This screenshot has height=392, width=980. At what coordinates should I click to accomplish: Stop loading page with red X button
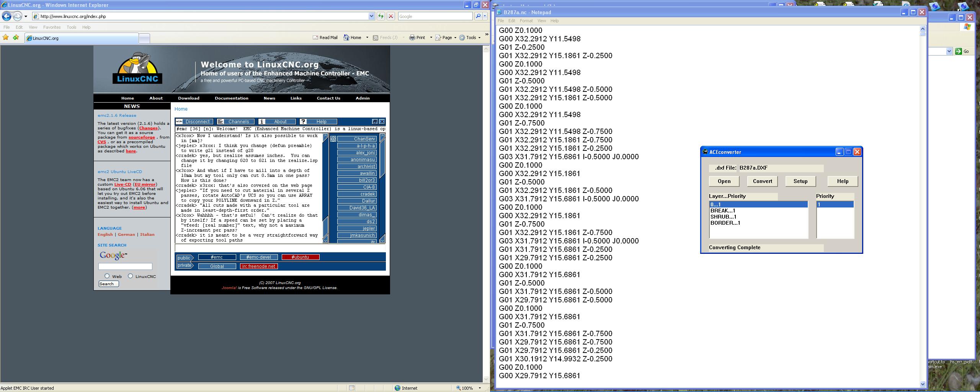click(x=391, y=16)
